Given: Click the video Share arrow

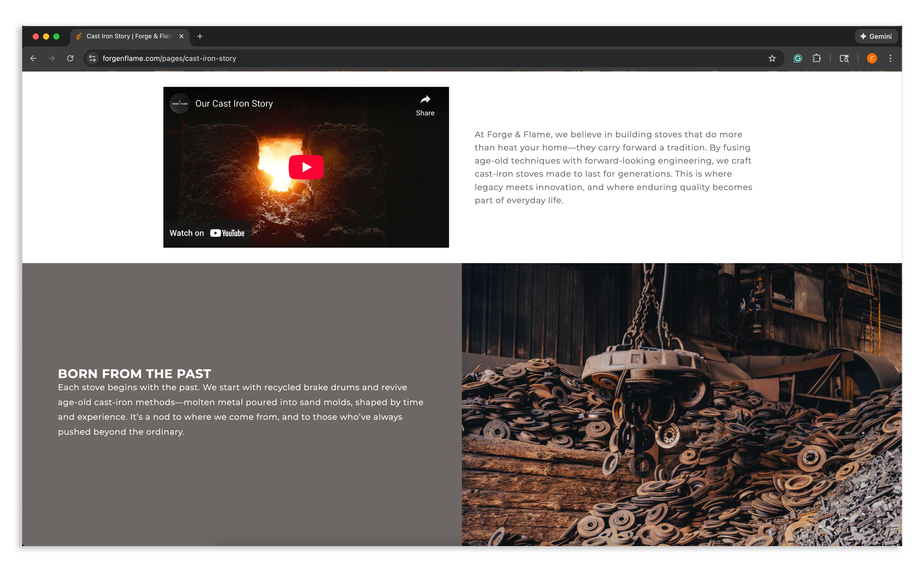Looking at the screenshot, I should 425,105.
